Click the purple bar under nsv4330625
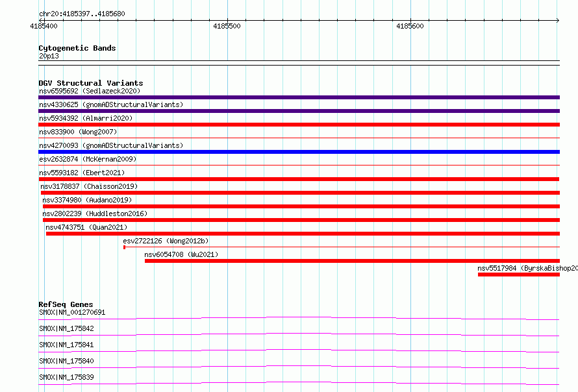 pyautogui.click(x=299, y=111)
